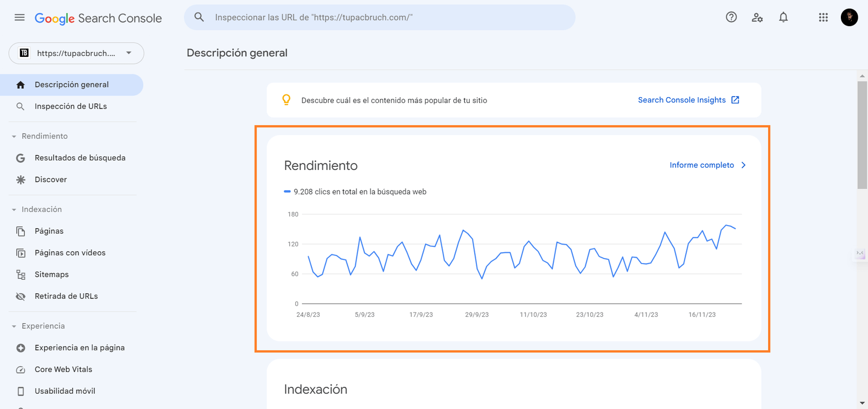Open the main hamburger menu
This screenshot has width=868, height=409.
click(x=20, y=17)
